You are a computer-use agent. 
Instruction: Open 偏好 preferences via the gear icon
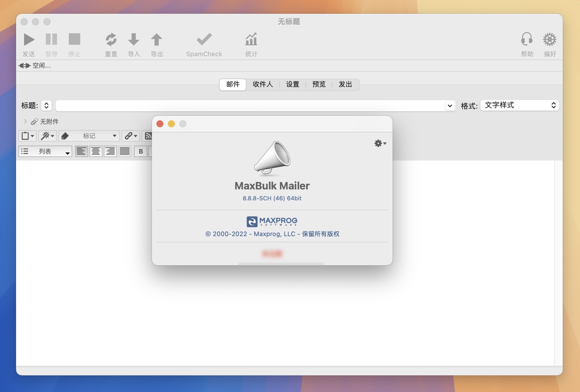[x=550, y=40]
